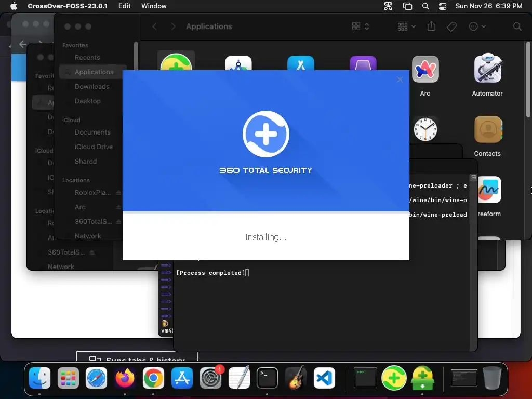Open Google Chrome from the Dock

(153, 378)
